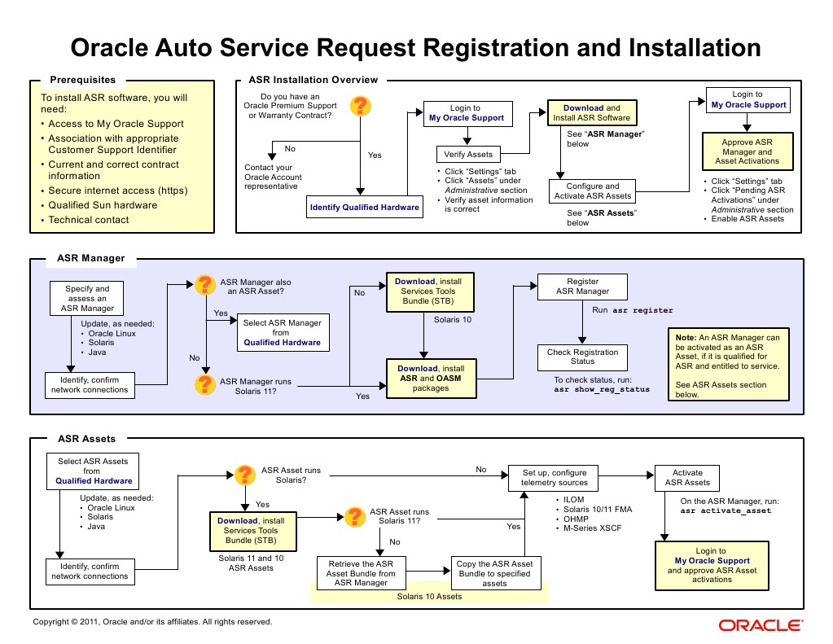Select 'Approve ASR Manager and Asset Activations' box
This screenshot has height=644, width=833.
click(x=747, y=151)
